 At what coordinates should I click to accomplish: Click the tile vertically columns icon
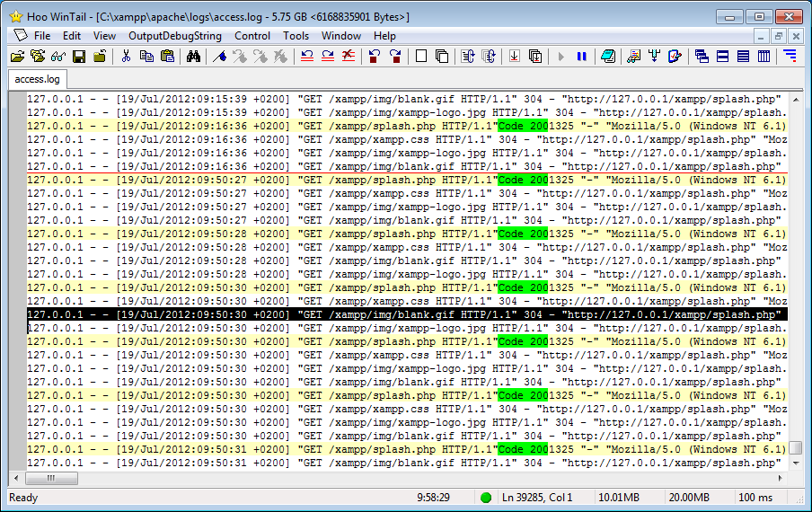point(763,56)
